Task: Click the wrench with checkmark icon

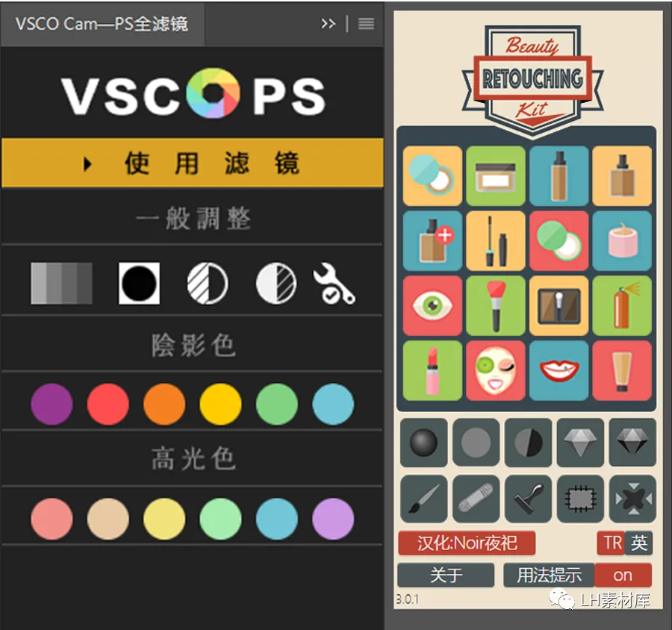Action: [334, 284]
